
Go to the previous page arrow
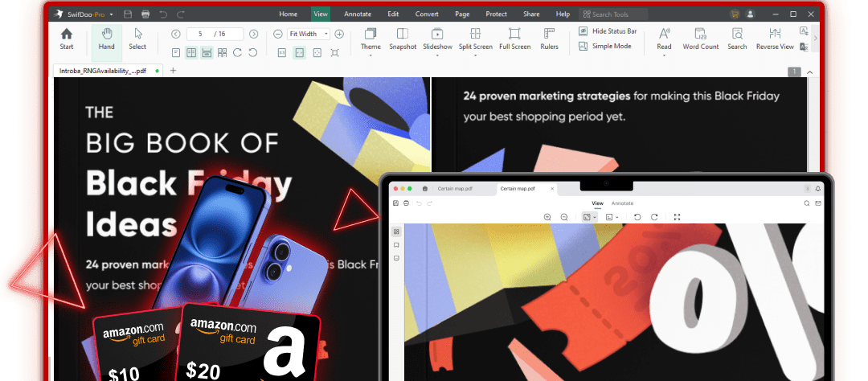click(175, 34)
